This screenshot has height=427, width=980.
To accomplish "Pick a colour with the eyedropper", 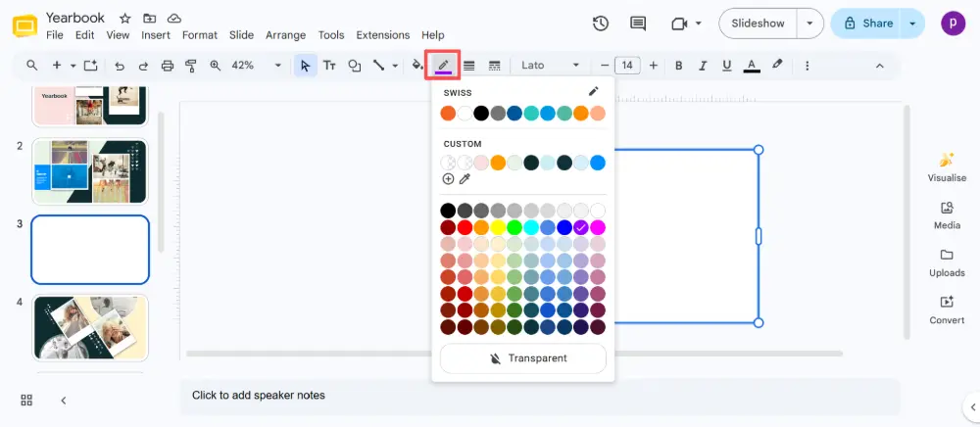I will [x=465, y=179].
